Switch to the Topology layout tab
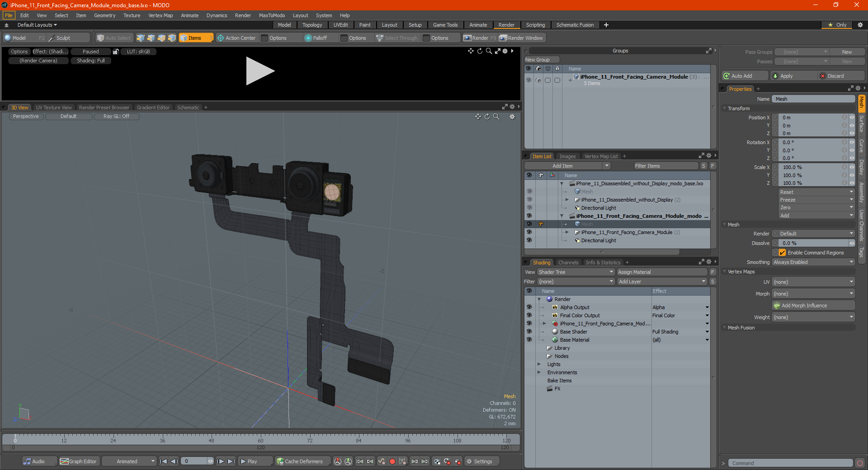Screen dimensions: 868x470 click(x=312, y=25)
